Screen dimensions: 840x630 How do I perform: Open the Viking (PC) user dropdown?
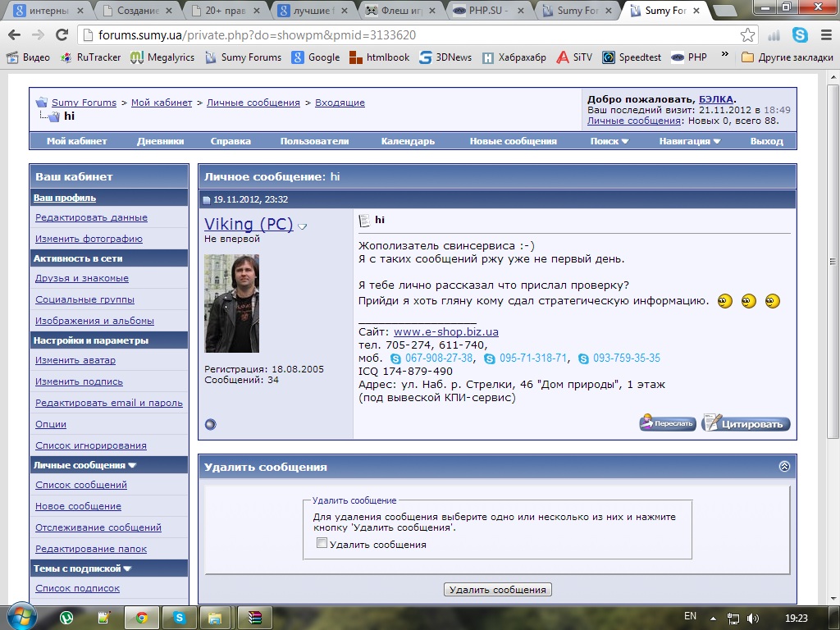click(x=303, y=226)
